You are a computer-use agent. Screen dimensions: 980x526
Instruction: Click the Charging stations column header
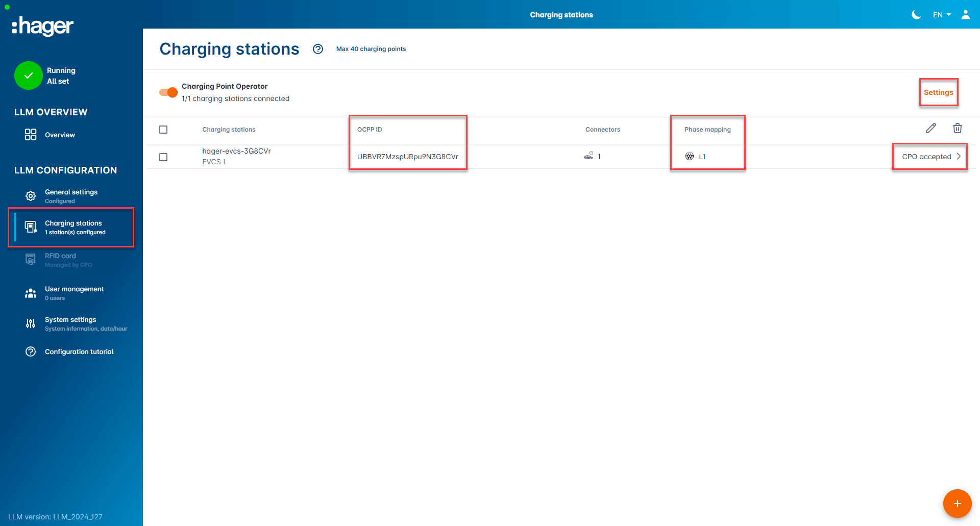point(229,130)
